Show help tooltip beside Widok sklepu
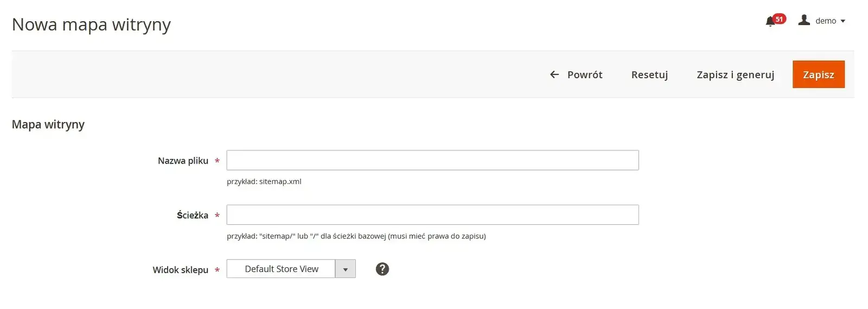 tap(382, 269)
